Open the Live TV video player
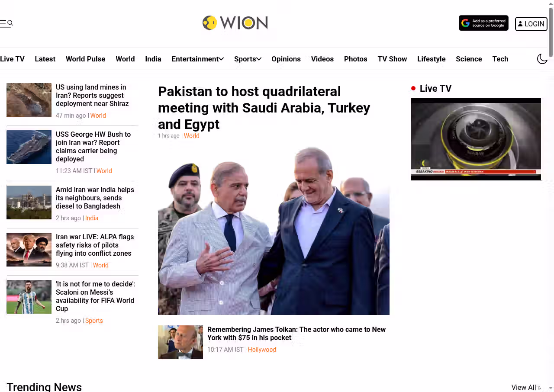The height and width of the screenshot is (392, 554). pos(476,139)
